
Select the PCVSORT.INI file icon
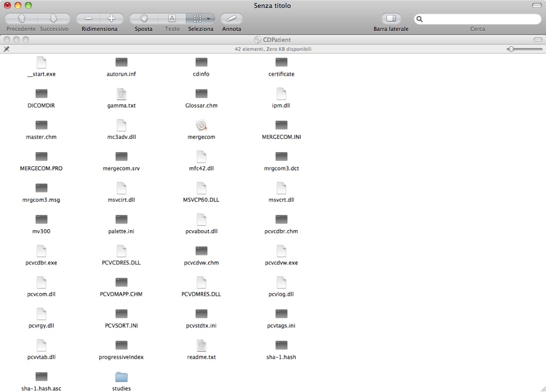click(121, 314)
